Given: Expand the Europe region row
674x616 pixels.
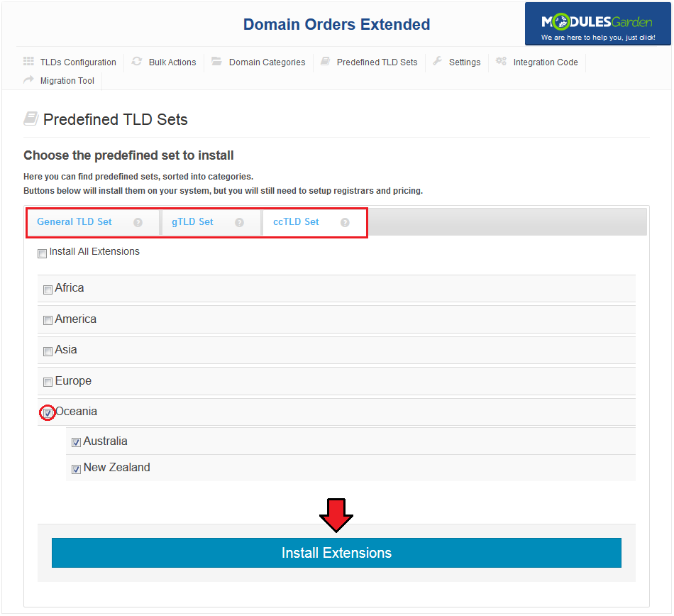Looking at the screenshot, I should coord(336,381).
